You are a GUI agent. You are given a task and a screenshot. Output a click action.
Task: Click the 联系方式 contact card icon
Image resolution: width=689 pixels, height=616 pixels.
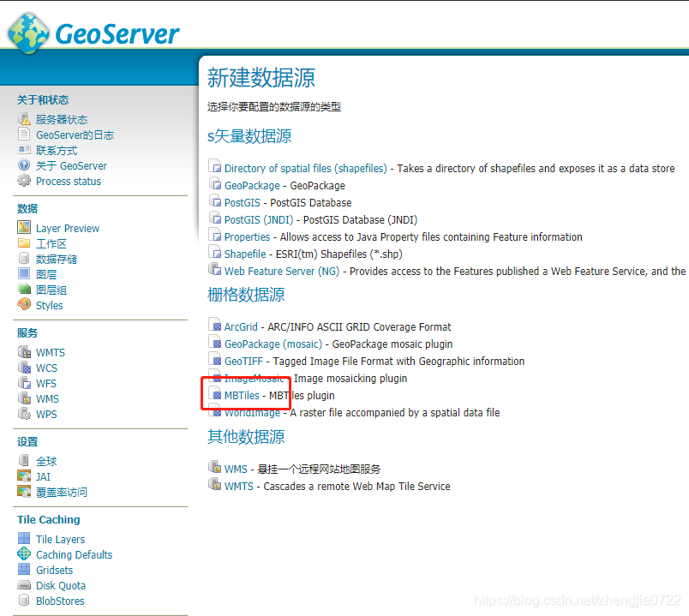coord(24,150)
